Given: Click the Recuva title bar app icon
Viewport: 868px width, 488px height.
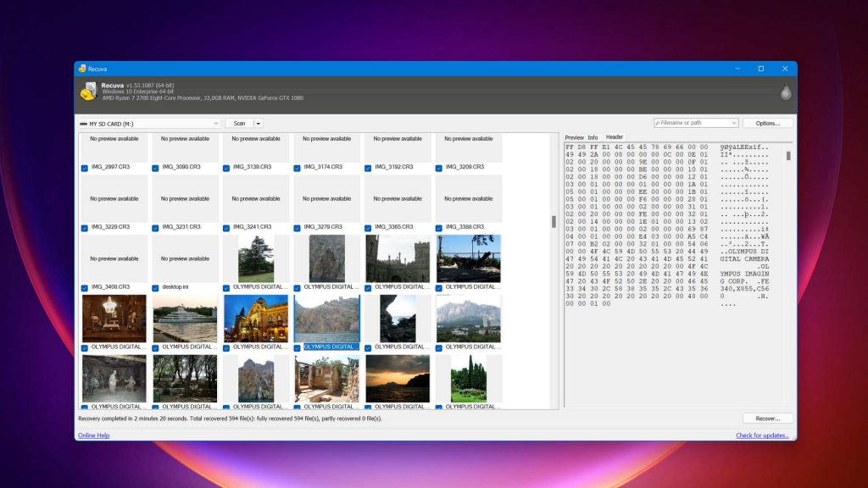Looking at the screenshot, I should [82, 69].
